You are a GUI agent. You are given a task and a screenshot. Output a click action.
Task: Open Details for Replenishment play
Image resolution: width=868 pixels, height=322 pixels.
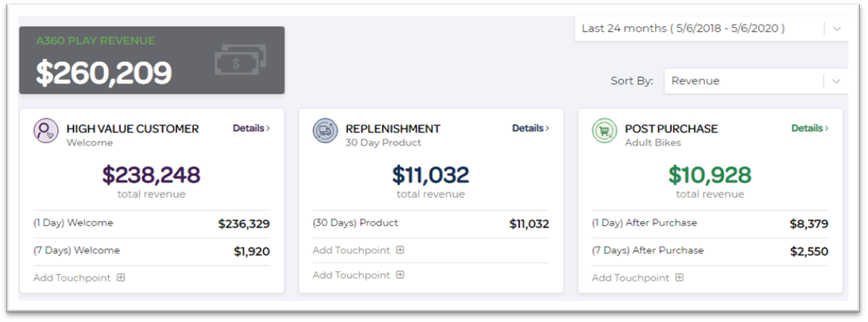point(530,128)
